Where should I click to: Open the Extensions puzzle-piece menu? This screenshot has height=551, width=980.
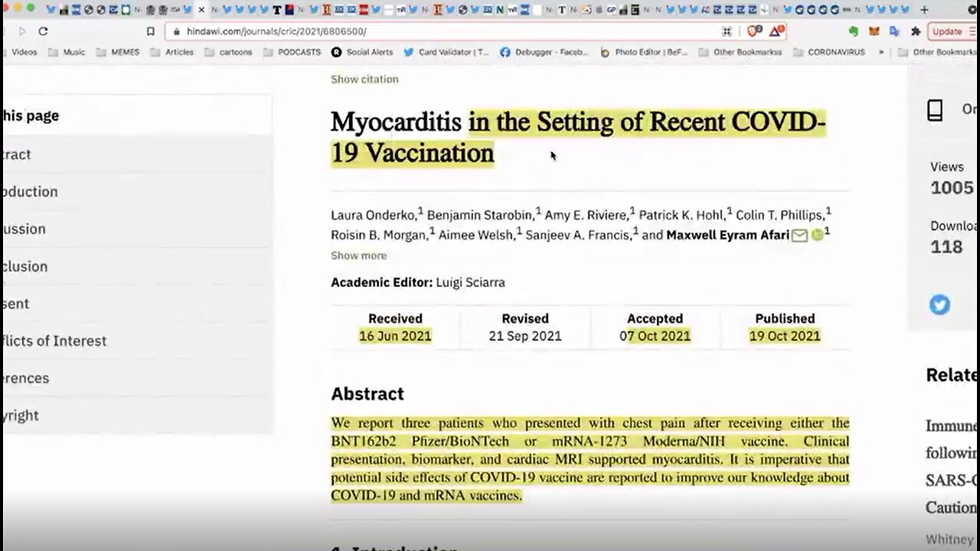(916, 31)
